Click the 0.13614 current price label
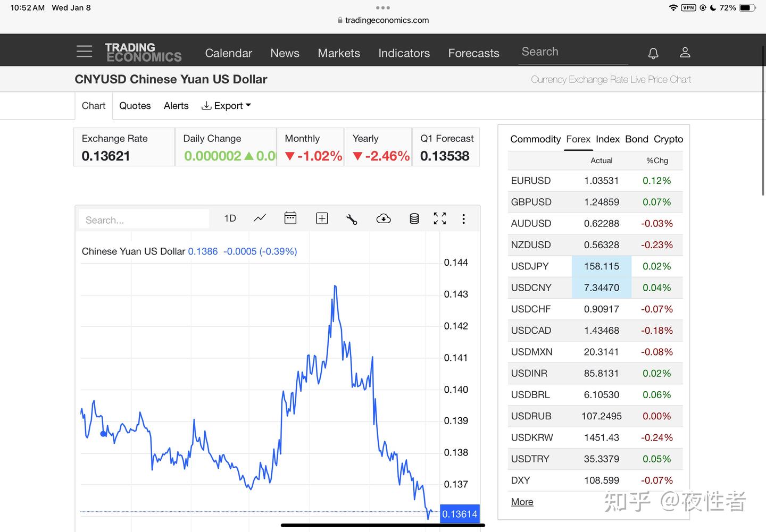Screen dimensions: 766x532 [460, 514]
